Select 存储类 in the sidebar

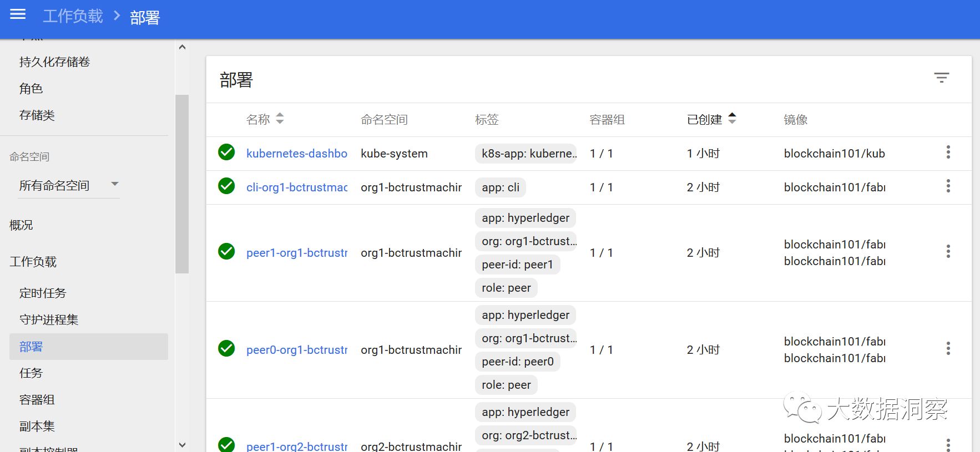coord(37,115)
